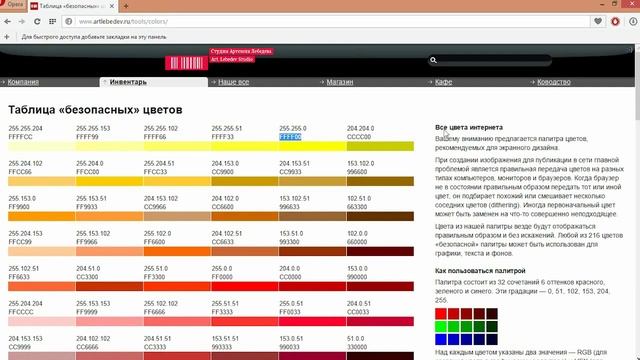This screenshot has width=640, height=360.
Task: Click the 204.153.153 RGB value
Action: pos(25,339)
